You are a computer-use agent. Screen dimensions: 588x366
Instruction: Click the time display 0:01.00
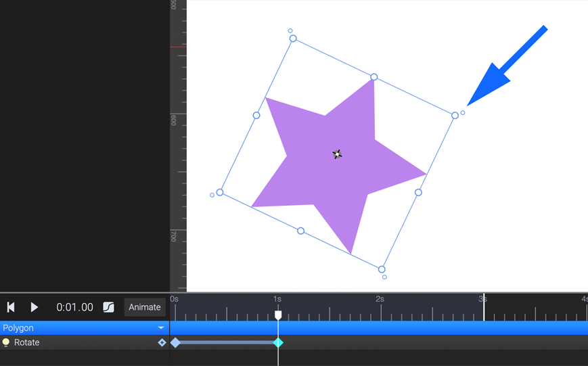click(x=74, y=307)
